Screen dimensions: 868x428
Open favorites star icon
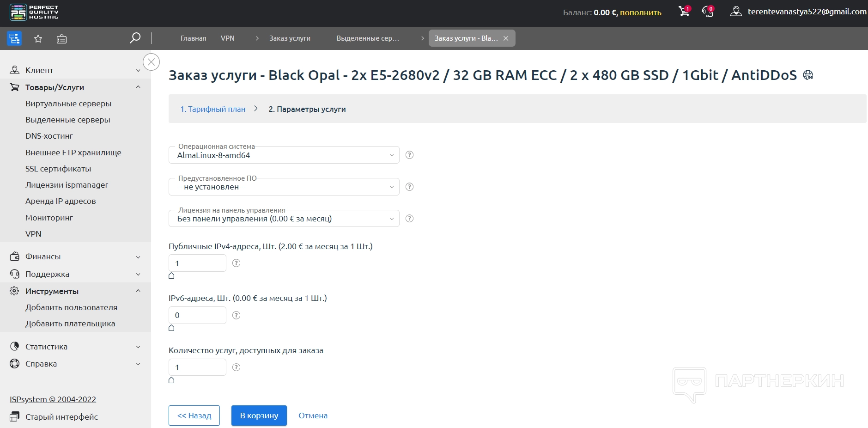(38, 39)
